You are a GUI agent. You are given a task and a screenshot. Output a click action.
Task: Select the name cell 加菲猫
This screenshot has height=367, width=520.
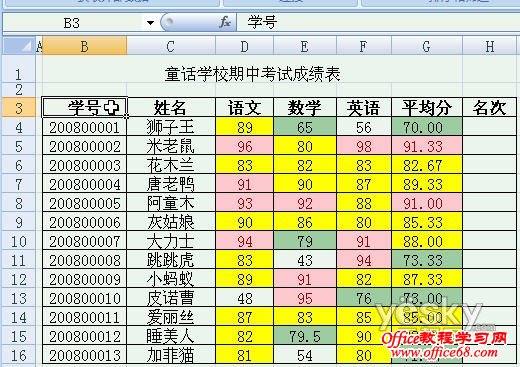(171, 355)
